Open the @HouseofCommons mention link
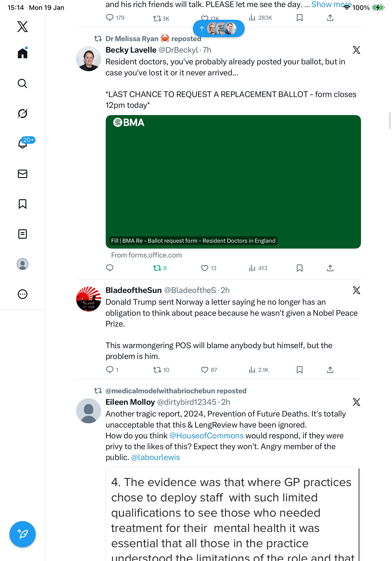Screen dimensions: 392x561 (206, 436)
